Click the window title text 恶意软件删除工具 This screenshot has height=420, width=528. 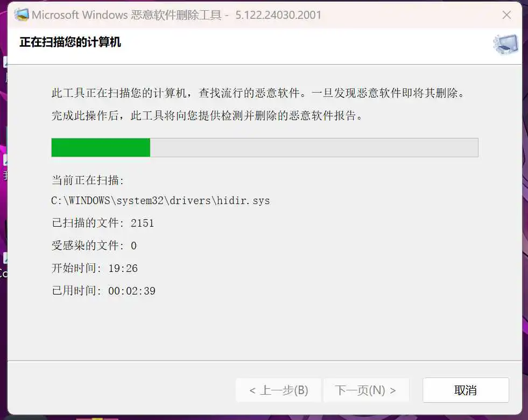[x=176, y=15]
